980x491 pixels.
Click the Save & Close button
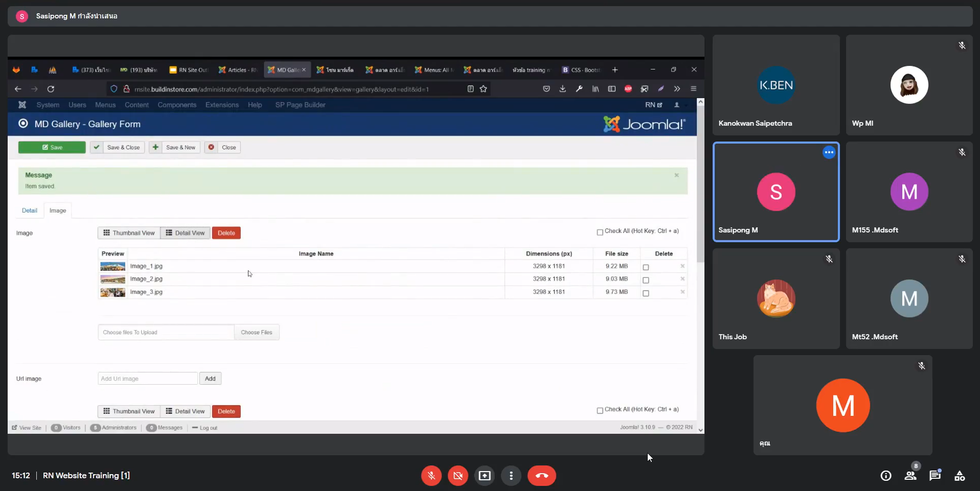point(118,147)
